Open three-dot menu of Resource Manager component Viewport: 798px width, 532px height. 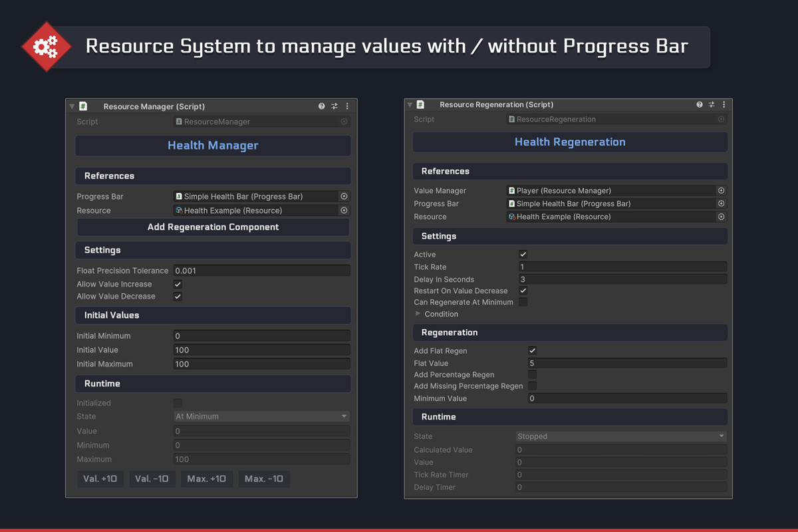[x=347, y=106]
